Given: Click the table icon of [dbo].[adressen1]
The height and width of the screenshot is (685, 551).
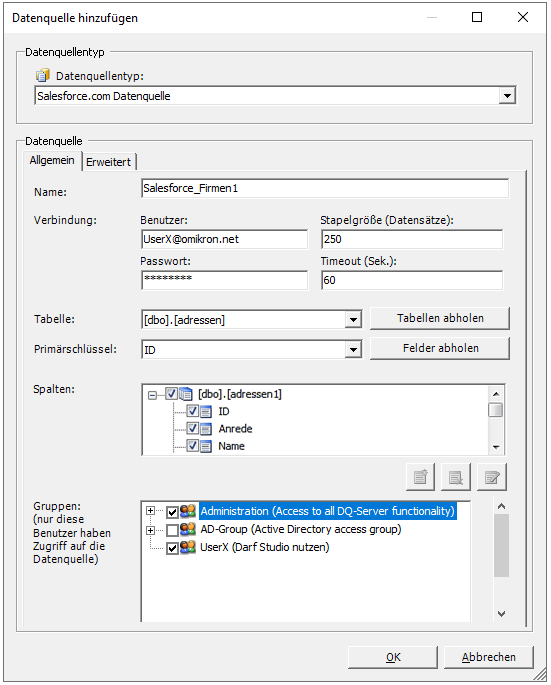Looking at the screenshot, I should pos(186,394).
